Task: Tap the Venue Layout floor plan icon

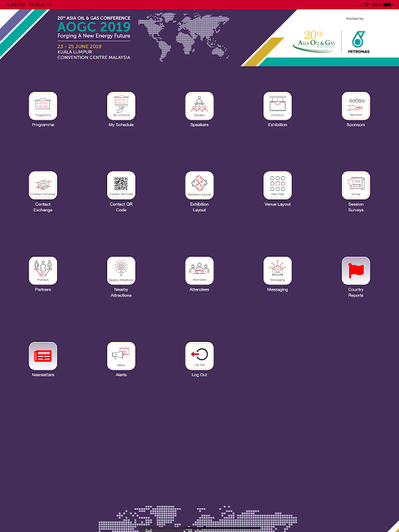Action: pyautogui.click(x=277, y=186)
